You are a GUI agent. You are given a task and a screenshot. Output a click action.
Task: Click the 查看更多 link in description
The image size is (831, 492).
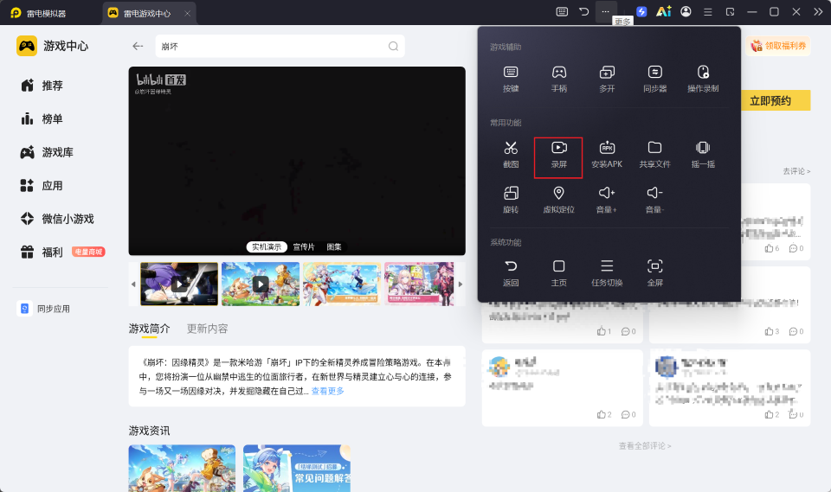click(x=328, y=391)
